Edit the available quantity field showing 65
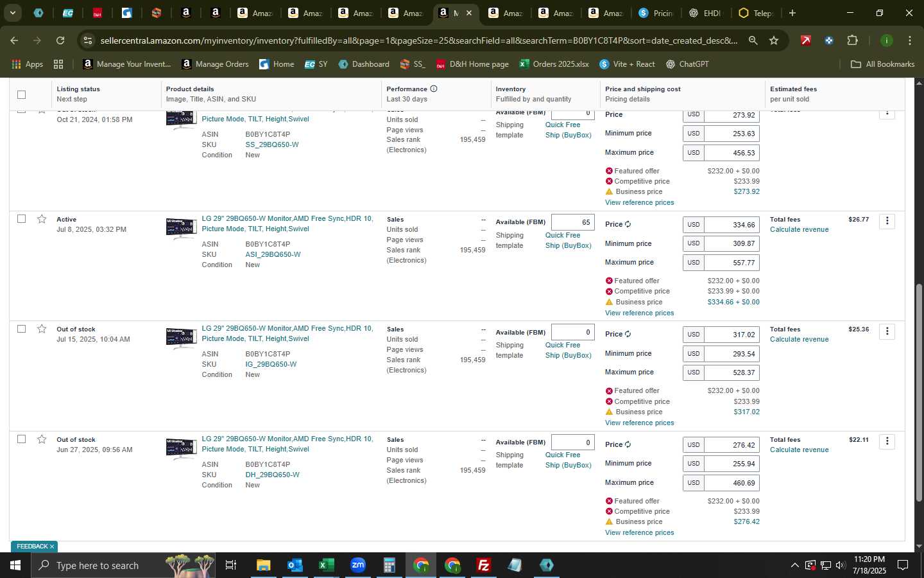Screen dimensions: 924x578 pos(572,222)
